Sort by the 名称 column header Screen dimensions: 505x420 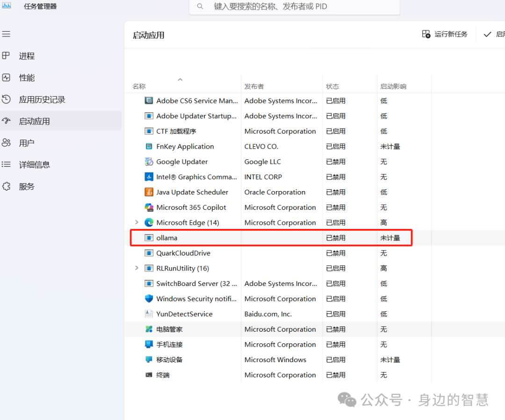(x=139, y=86)
